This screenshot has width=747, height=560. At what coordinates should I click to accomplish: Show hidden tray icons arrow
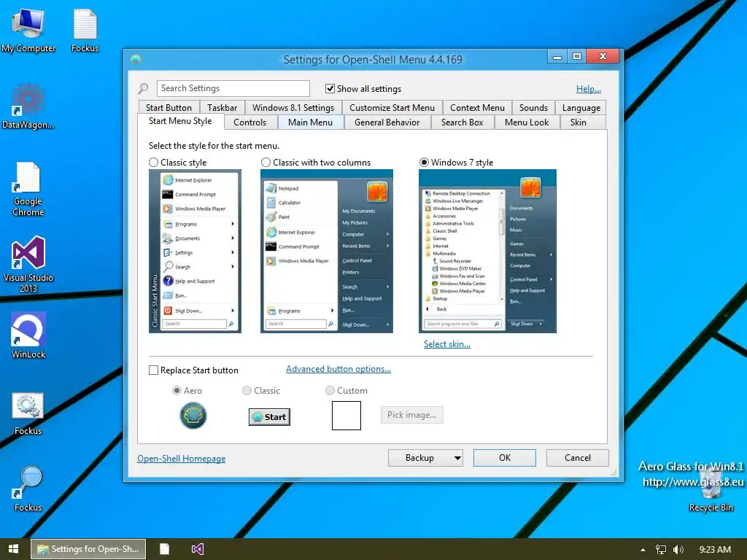pos(643,550)
